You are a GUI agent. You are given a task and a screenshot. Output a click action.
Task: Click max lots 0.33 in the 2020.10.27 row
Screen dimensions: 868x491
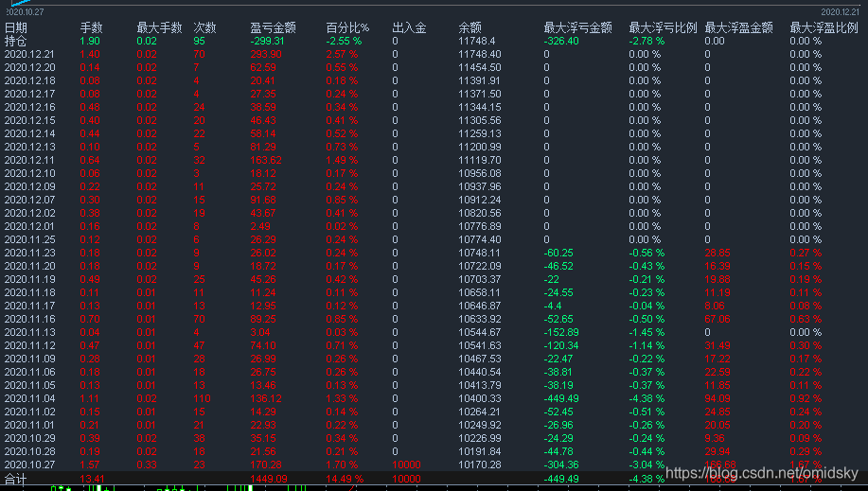pos(147,465)
